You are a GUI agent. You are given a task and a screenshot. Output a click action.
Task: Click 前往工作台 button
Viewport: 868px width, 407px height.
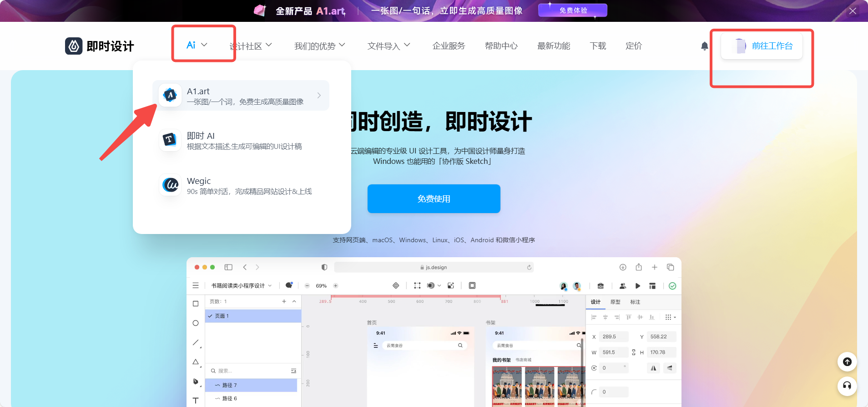click(x=762, y=46)
